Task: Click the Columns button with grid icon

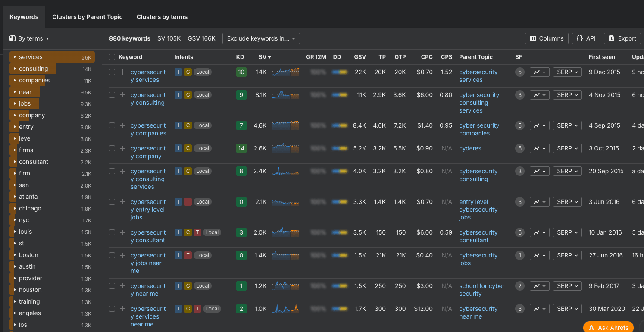Action: [x=547, y=38]
